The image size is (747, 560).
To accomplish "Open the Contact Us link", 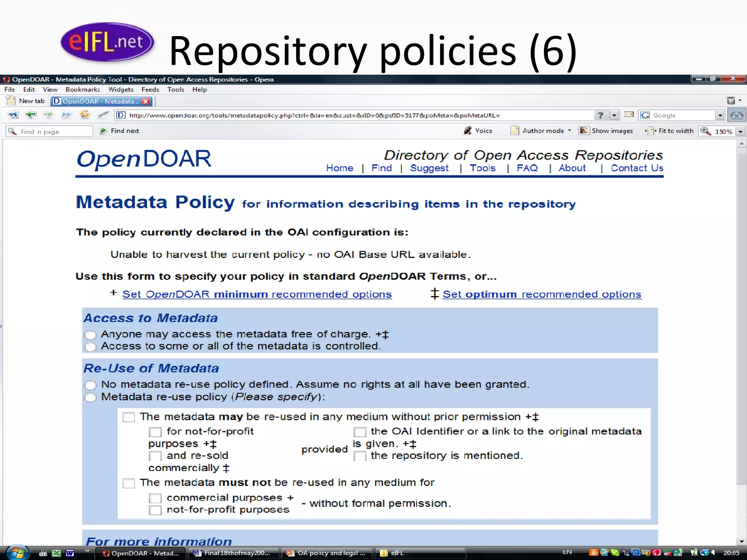I will click(x=637, y=168).
